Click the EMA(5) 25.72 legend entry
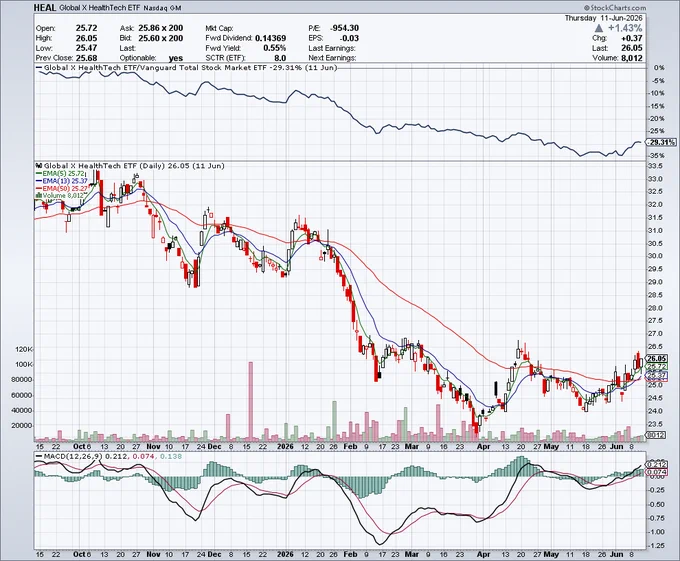Image resolution: width=680 pixels, height=561 pixels. tap(60, 173)
